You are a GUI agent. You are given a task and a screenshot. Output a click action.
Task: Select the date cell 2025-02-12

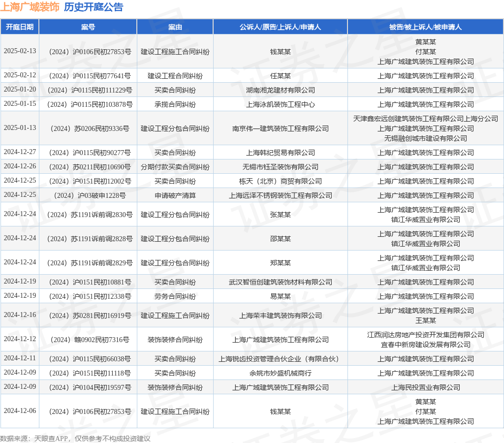coord(20,75)
